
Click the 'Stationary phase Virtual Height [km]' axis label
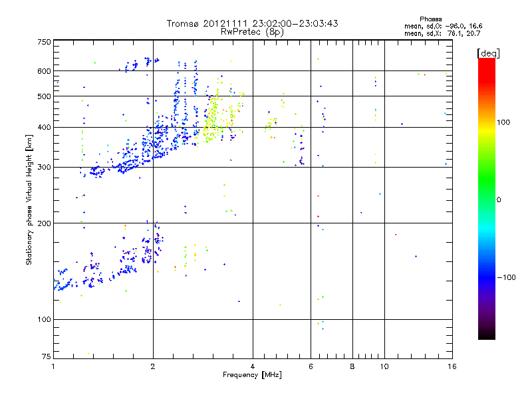29,199
